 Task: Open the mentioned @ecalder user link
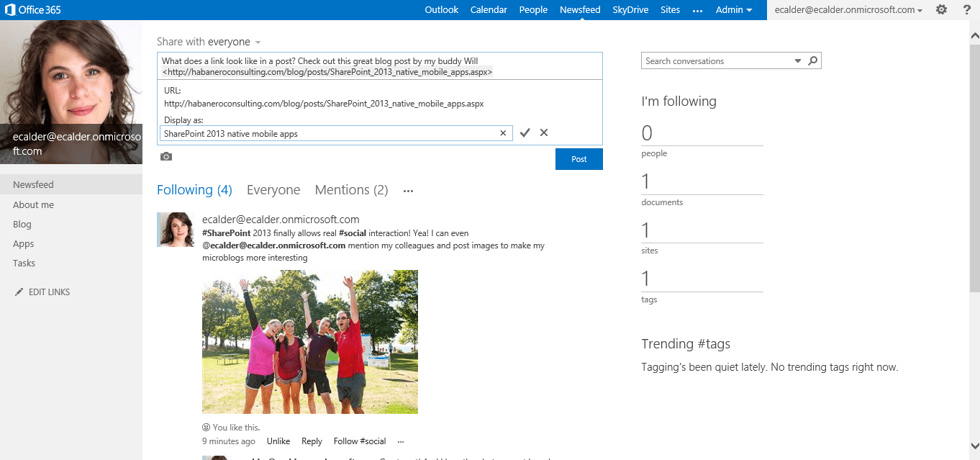[274, 245]
